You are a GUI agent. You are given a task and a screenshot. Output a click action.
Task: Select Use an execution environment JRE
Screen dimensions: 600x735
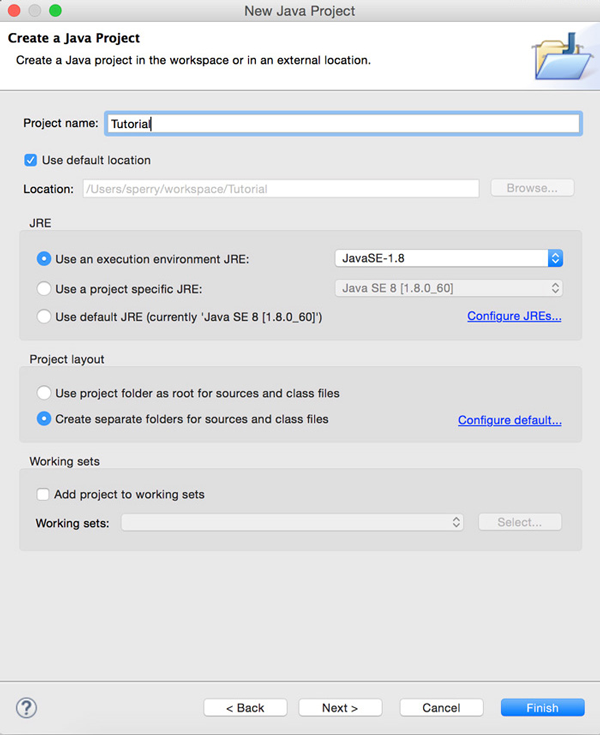tap(44, 259)
